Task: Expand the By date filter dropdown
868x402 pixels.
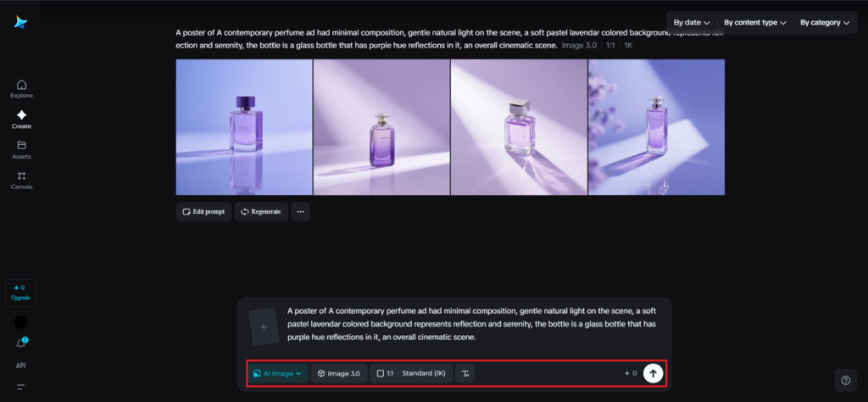Action: [692, 23]
